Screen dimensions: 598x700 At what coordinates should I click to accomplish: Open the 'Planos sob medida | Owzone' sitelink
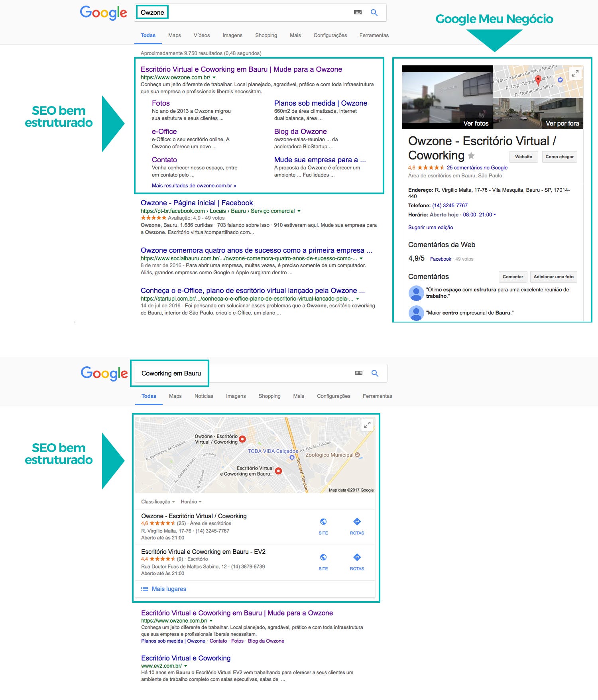point(321,103)
